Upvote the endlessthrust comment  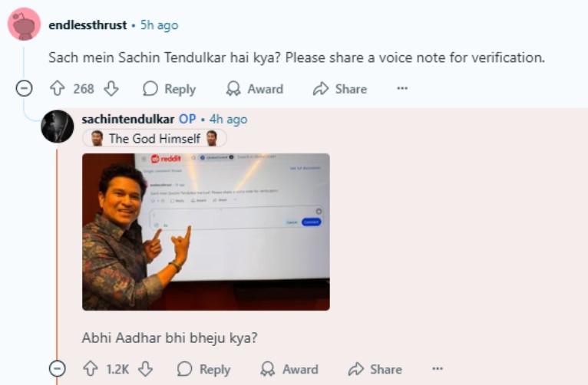coord(57,89)
